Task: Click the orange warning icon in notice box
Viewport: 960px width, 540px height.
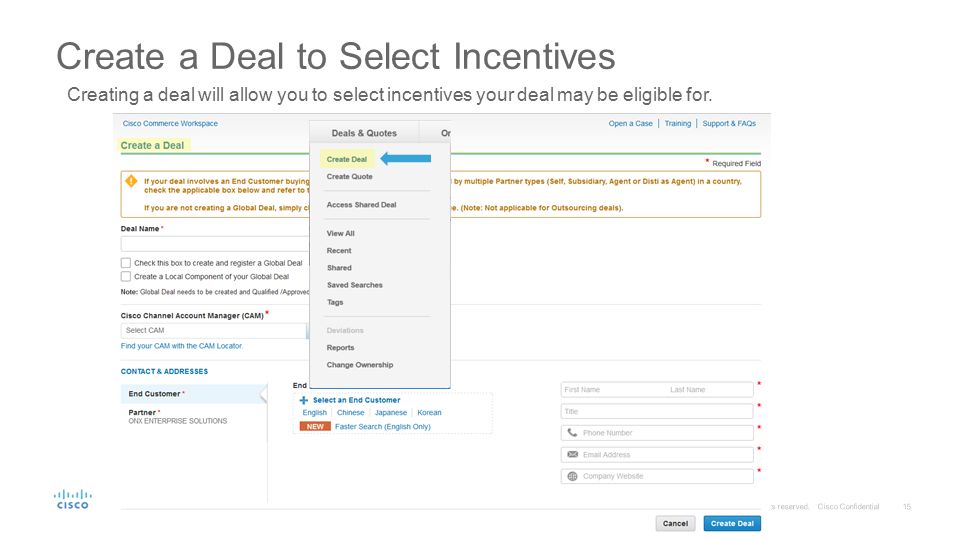Action: point(131,181)
